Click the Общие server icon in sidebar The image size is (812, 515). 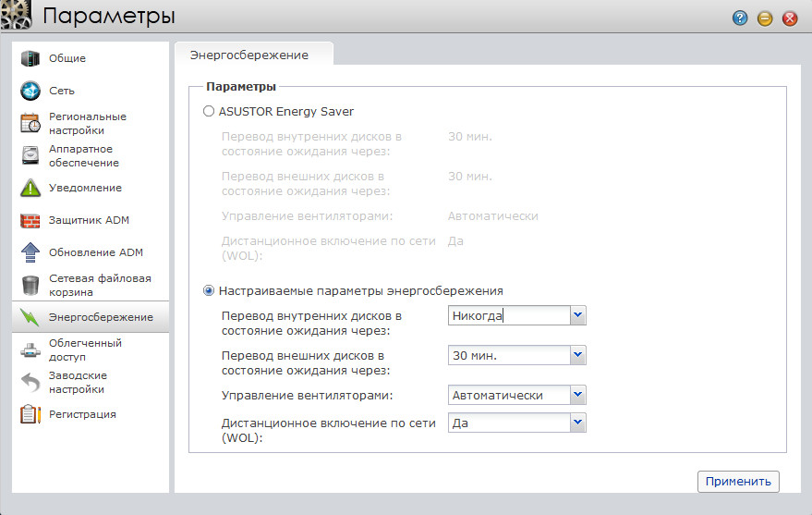31,58
